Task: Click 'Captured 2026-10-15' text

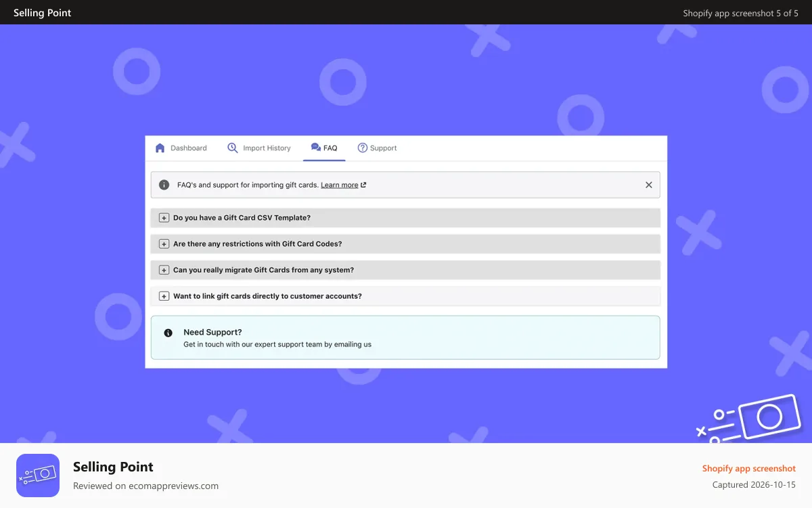Action: coord(754,485)
